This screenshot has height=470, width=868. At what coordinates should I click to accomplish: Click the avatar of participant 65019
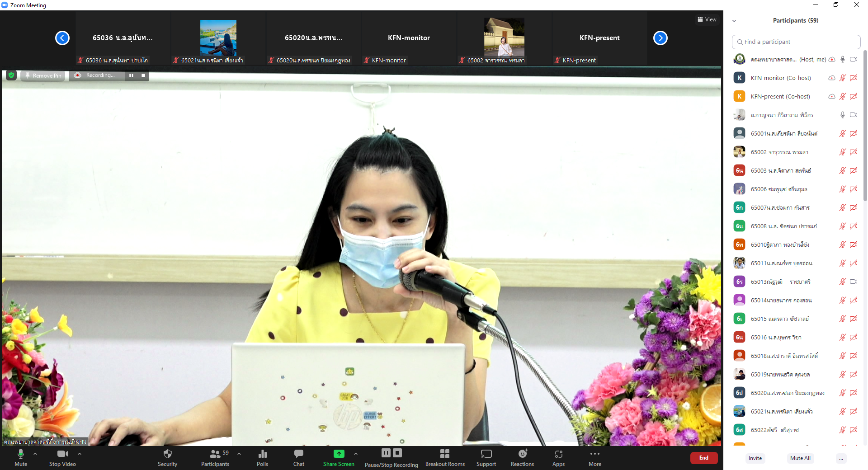[739, 374]
